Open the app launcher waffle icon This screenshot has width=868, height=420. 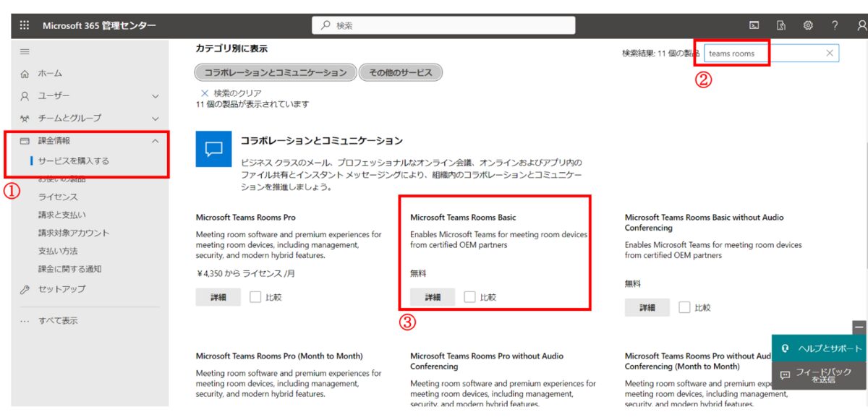click(x=25, y=25)
